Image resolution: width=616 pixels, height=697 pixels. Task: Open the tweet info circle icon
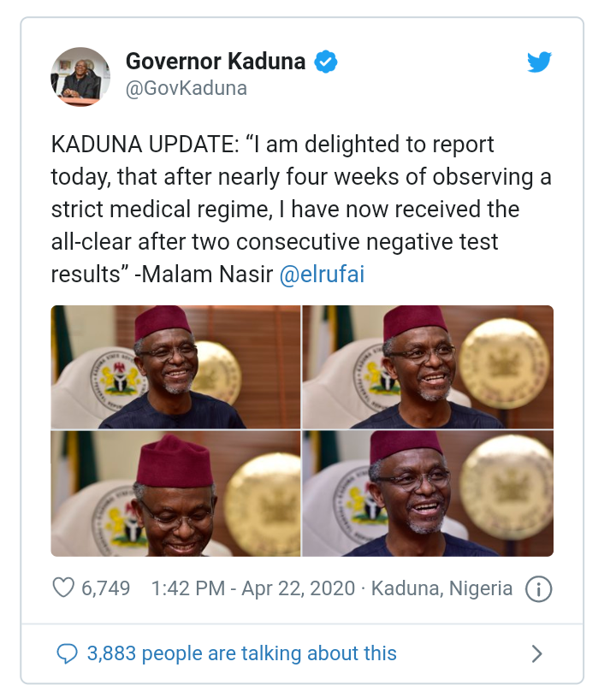538,588
